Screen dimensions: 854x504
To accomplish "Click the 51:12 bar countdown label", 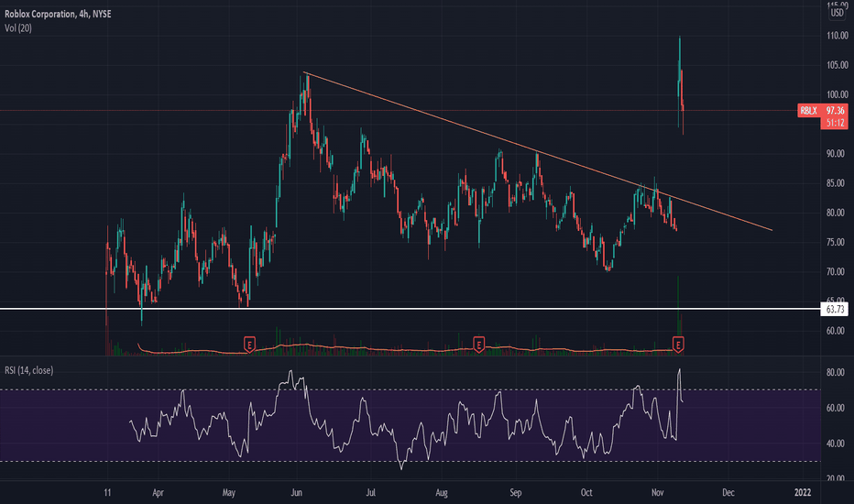I will point(835,123).
